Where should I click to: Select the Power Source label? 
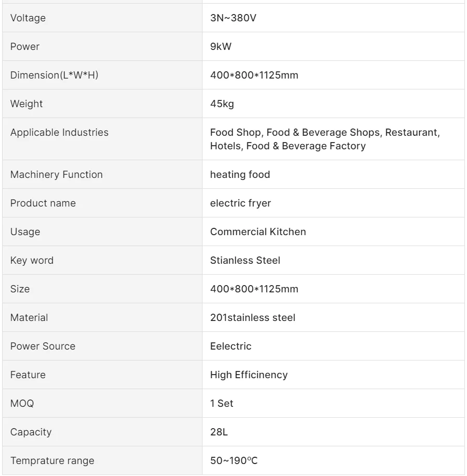pyautogui.click(x=43, y=346)
